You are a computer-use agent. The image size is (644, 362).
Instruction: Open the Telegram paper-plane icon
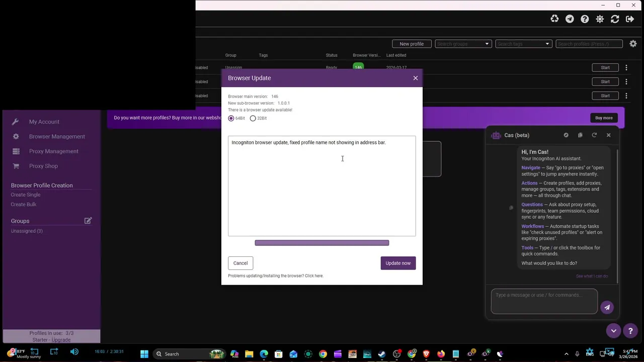pos(570,19)
